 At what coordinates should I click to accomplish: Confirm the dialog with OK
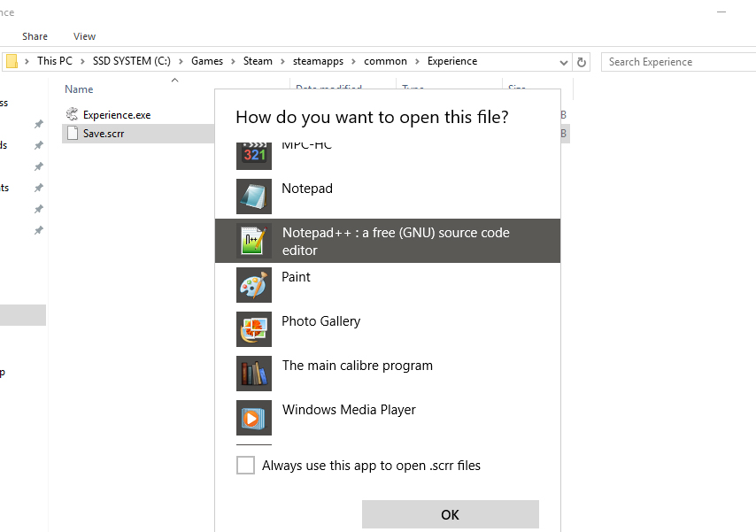pyautogui.click(x=450, y=514)
